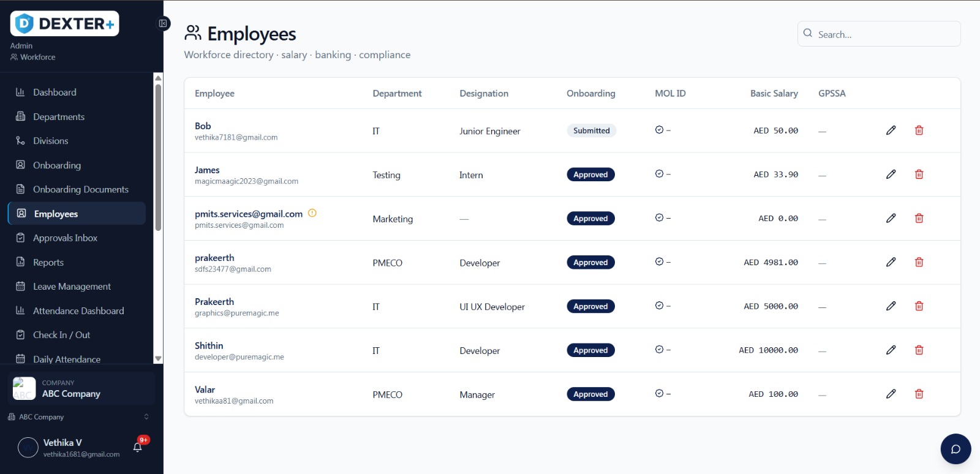Viewport: 980px width, 474px height.
Task: Click salary AED 10000.00 cell
Action: pyautogui.click(x=768, y=350)
